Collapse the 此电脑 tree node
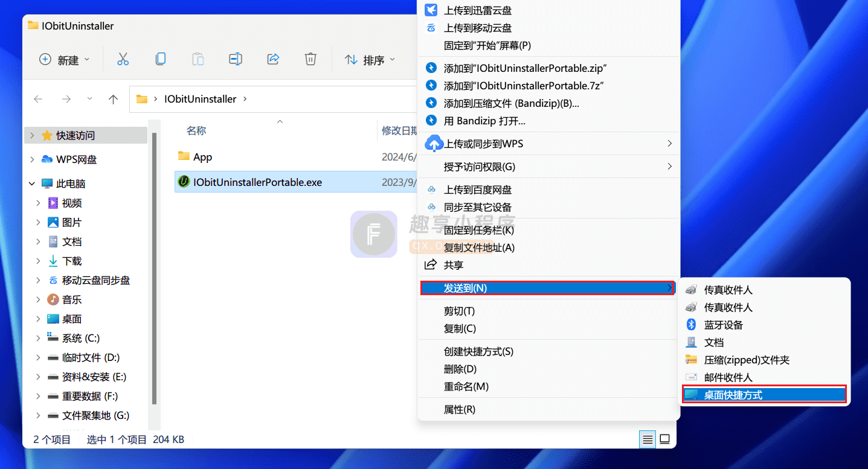 coord(32,183)
